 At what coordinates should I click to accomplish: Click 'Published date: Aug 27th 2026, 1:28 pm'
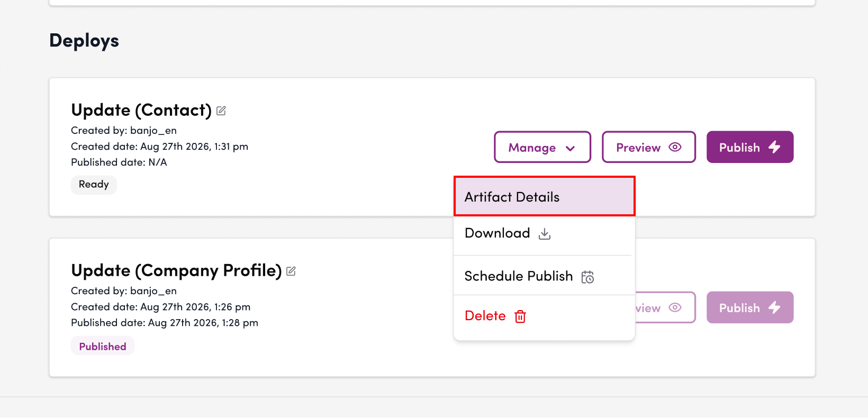coord(165,323)
